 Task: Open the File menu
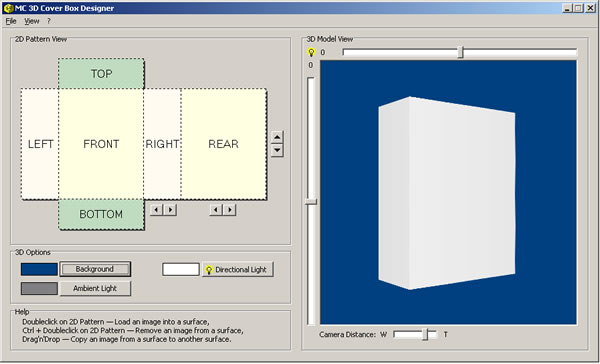[11, 21]
